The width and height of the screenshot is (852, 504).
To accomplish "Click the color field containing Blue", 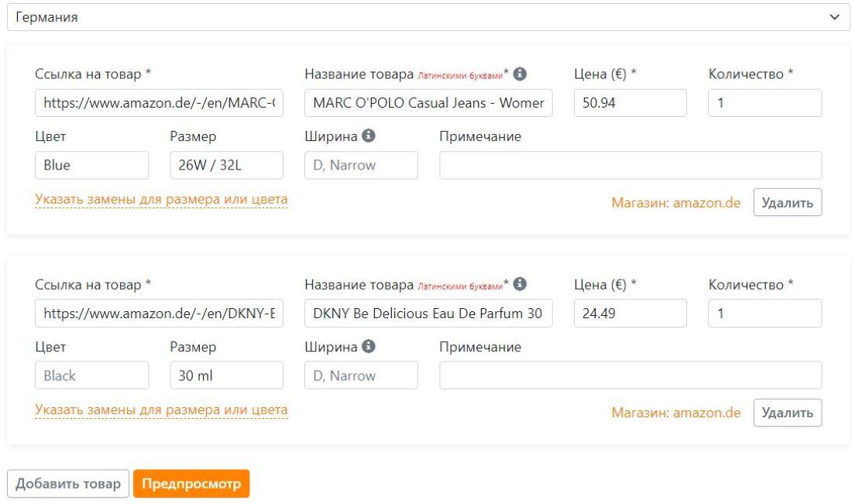I will click(x=91, y=165).
